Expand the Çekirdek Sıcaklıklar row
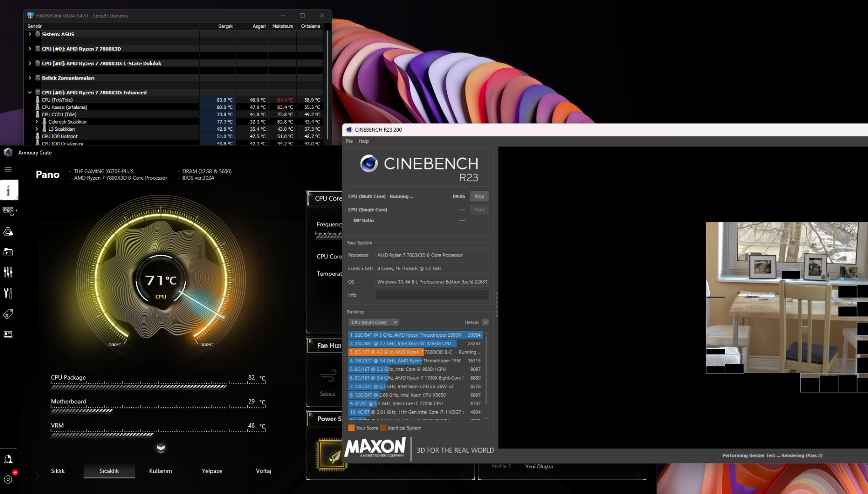 [37, 122]
